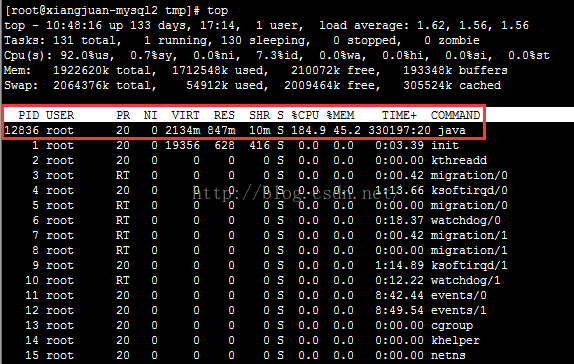Click migration/0 on the PID 3 row

[x=469, y=175]
